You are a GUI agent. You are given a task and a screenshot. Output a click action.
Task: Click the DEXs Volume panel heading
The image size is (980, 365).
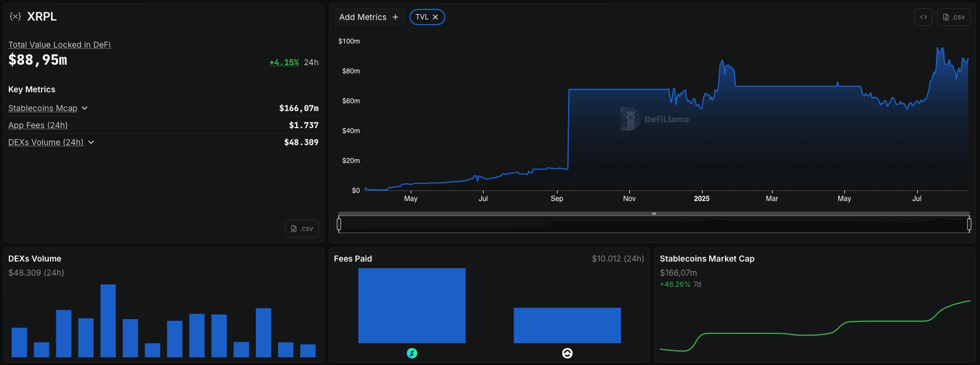35,259
